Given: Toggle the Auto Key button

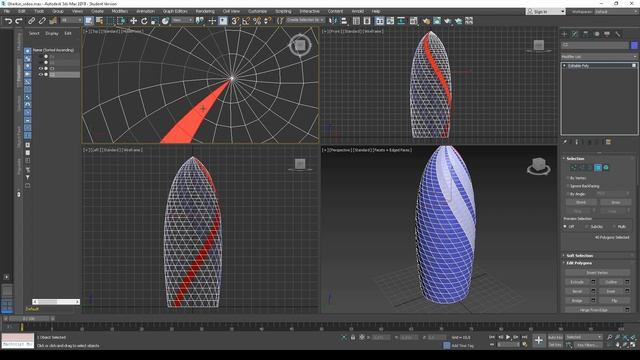Looking at the screenshot, I should [x=555, y=337].
